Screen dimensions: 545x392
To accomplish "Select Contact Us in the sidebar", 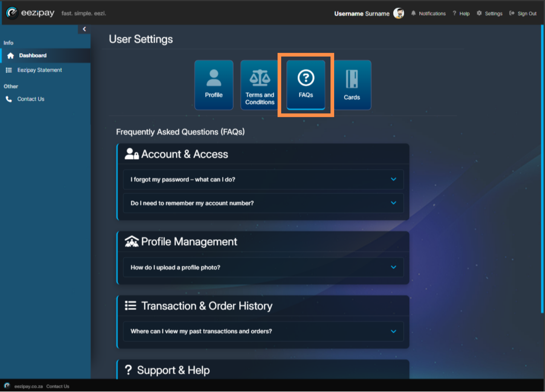I will point(45,99).
